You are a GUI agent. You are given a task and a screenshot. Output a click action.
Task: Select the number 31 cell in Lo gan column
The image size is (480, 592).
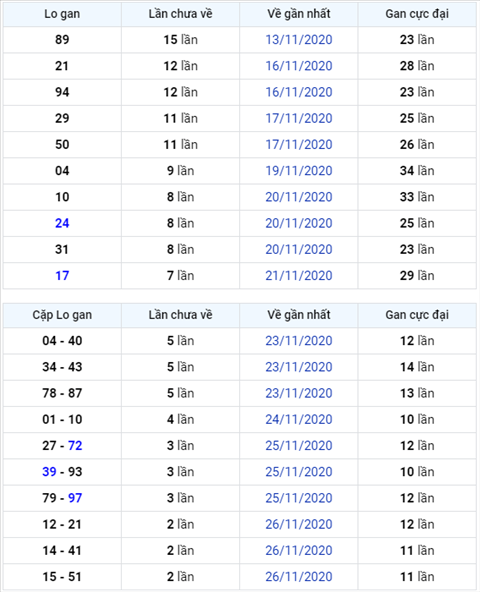tap(62, 250)
